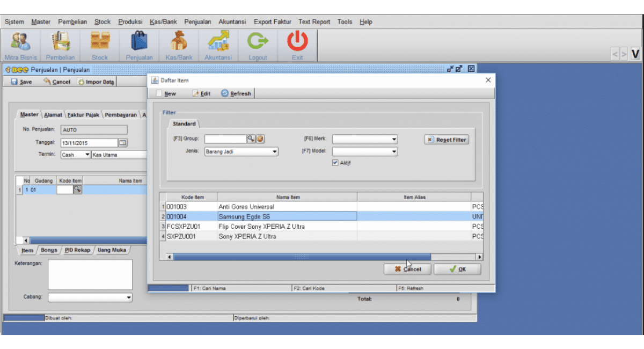Image resolution: width=644 pixels, height=349 pixels.
Task: Open the Stock toolbar icon
Action: [x=100, y=46]
